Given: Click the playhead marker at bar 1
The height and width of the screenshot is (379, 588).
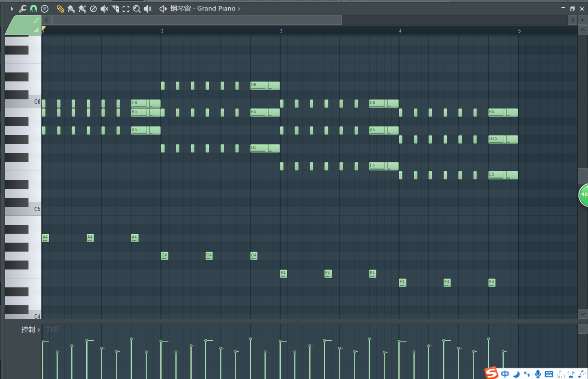Looking at the screenshot, I should tap(44, 28).
